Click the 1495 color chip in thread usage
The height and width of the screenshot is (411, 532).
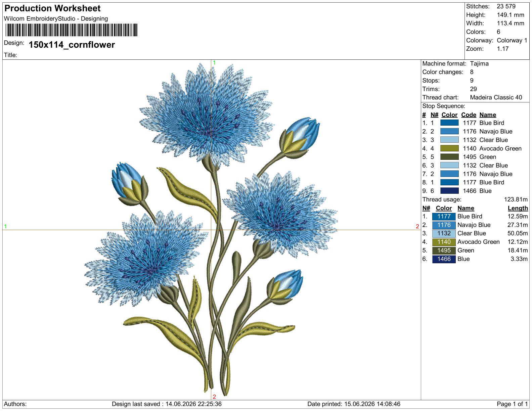point(444,250)
